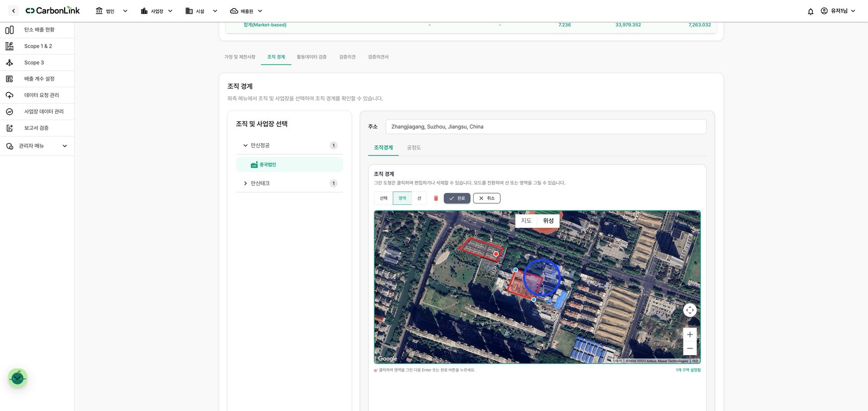The height and width of the screenshot is (411, 868).
Task: Click the 완료 button
Action: click(x=457, y=198)
